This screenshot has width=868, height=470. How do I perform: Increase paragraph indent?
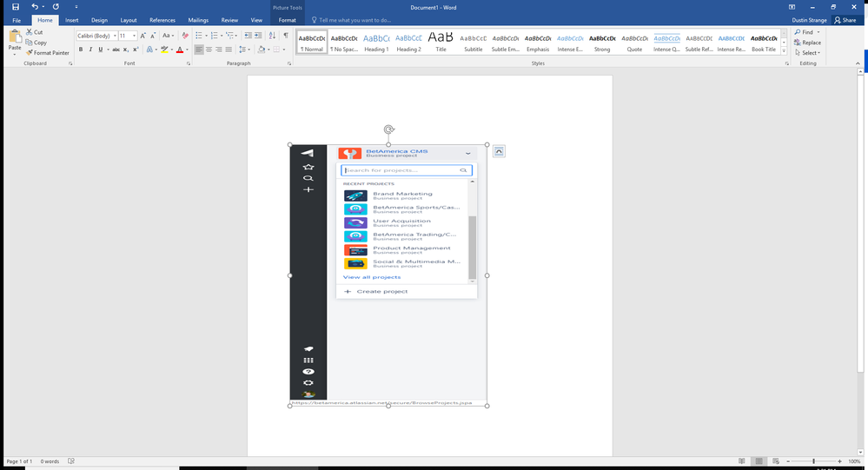click(x=258, y=36)
